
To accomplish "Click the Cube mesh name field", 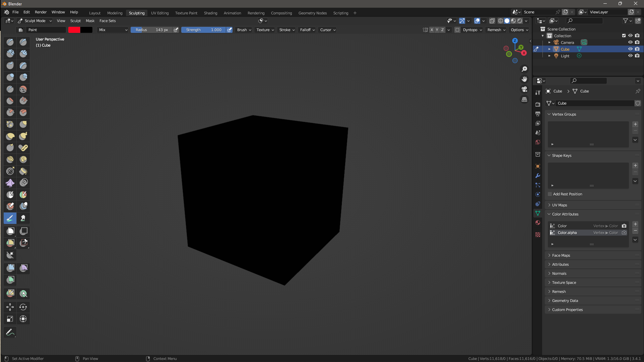I will click(595, 103).
